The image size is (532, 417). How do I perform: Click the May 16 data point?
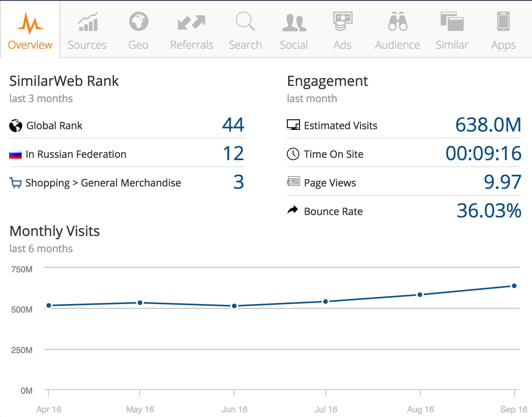pyautogui.click(x=140, y=303)
